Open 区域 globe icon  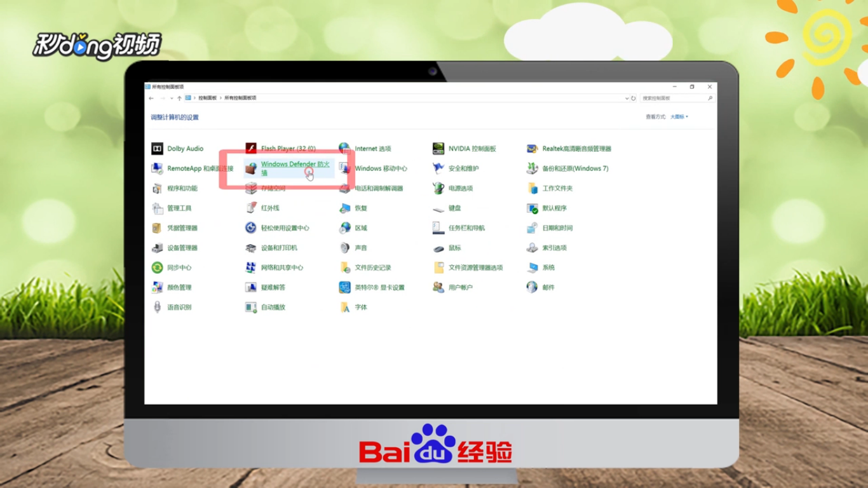pos(344,227)
